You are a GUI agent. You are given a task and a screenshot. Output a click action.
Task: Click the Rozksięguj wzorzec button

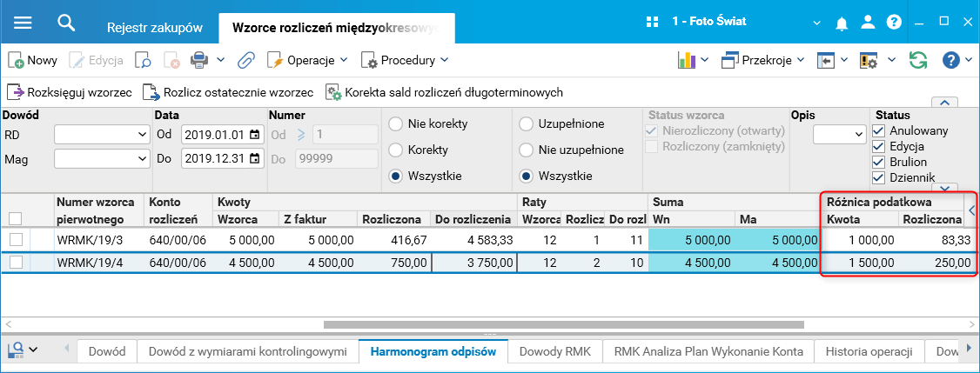coord(70,91)
